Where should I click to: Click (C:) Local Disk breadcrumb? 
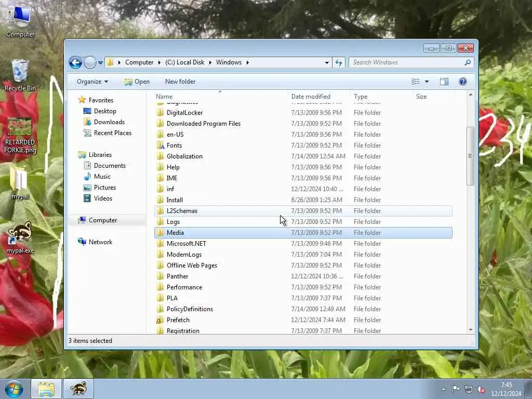tap(184, 62)
